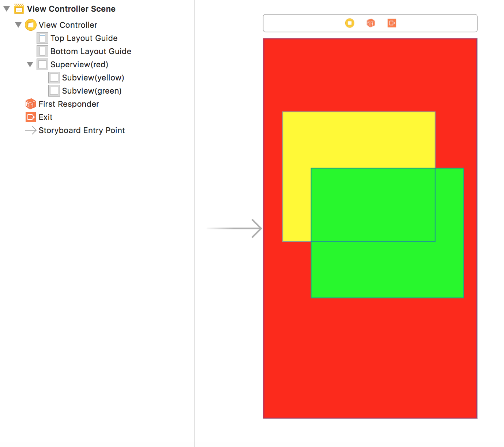Select the View Controller row label
This screenshot has width=504, height=447.
coord(68,25)
